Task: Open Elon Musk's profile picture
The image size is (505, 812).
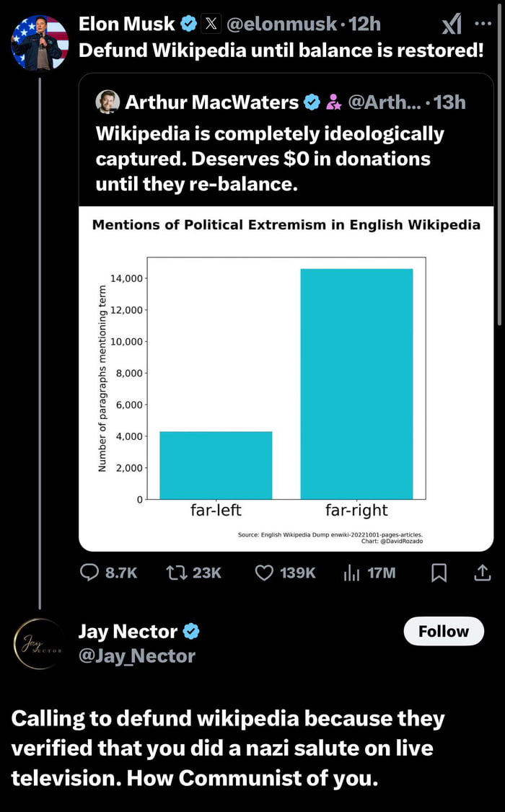Action: tap(40, 44)
